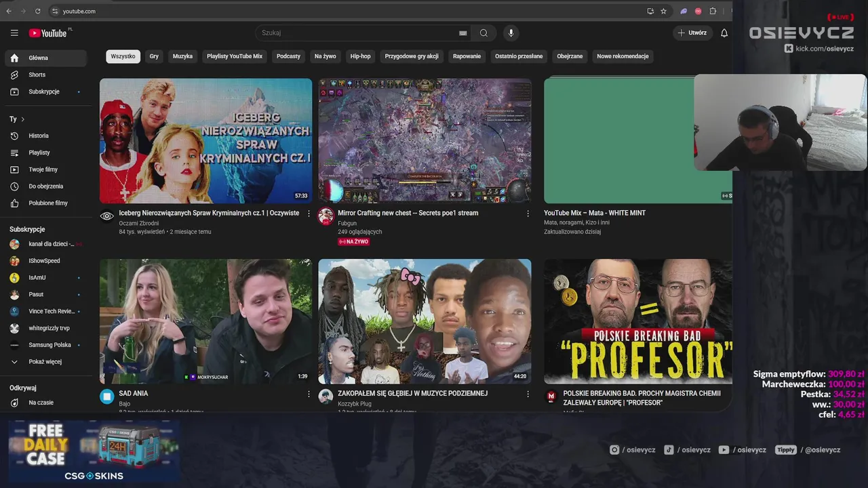Screen dimensions: 868x488
Task: Reload the page with refresh icon
Action: tap(37, 11)
